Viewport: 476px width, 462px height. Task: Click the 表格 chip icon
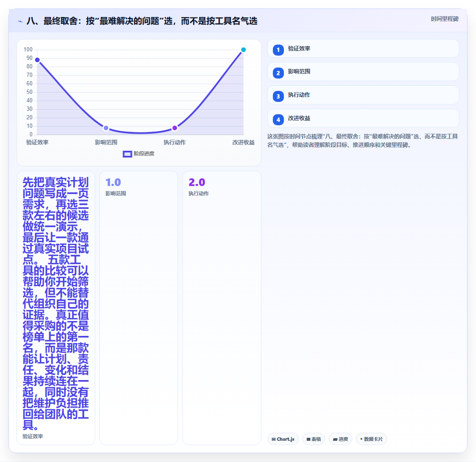[309, 439]
